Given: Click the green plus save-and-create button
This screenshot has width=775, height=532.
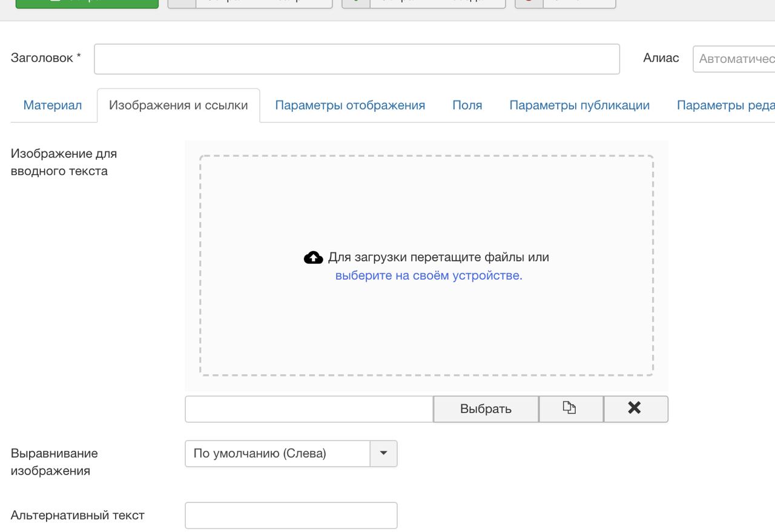Looking at the screenshot, I should point(423,2).
